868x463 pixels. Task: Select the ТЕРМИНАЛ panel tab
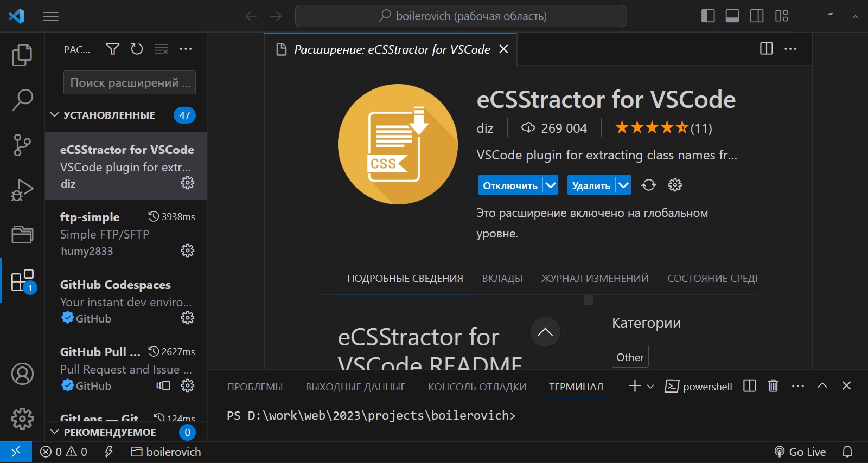pos(576,387)
